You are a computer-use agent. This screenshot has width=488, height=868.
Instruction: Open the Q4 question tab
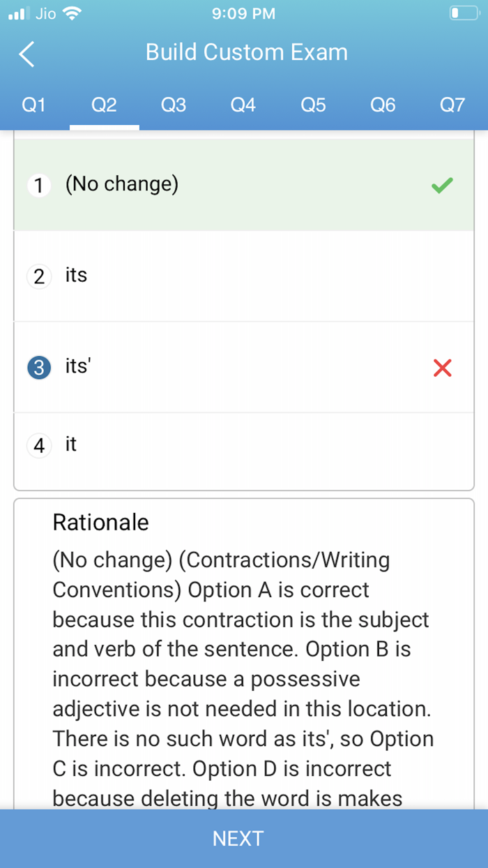(243, 105)
